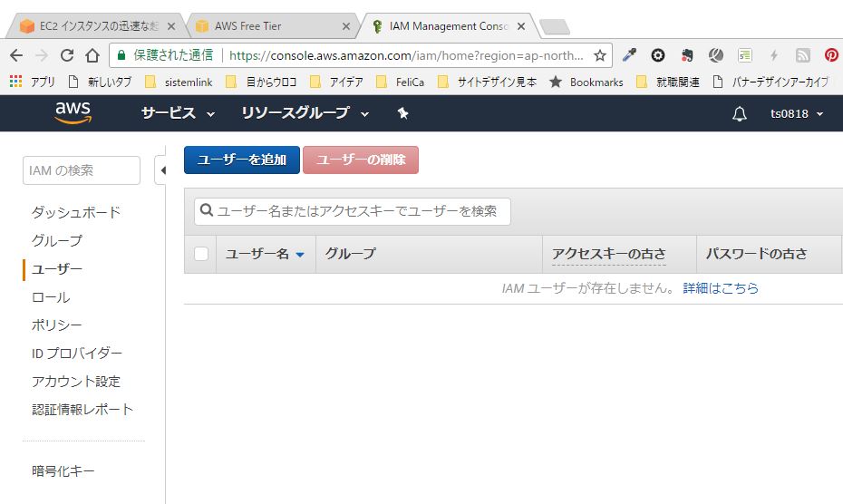Open a new browser tab

(554, 26)
